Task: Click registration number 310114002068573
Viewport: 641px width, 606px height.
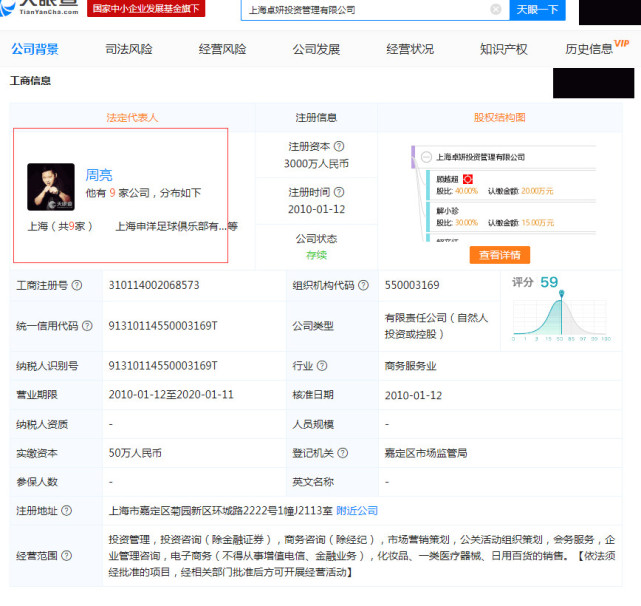Action: tap(154, 285)
